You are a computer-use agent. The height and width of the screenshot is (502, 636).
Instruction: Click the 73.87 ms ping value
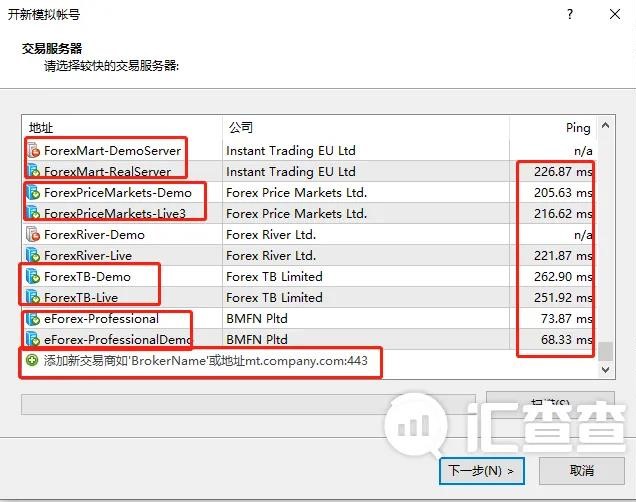567,319
